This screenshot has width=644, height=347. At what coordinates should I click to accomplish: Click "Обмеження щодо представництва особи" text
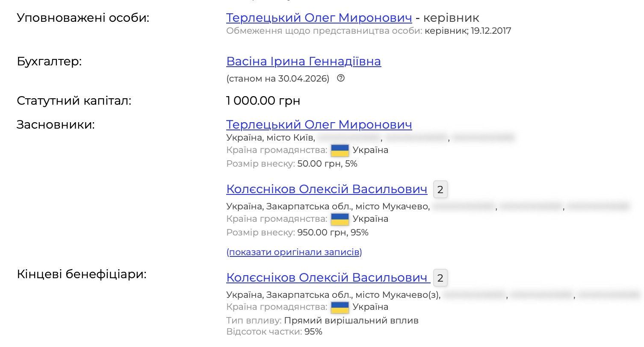324,31
